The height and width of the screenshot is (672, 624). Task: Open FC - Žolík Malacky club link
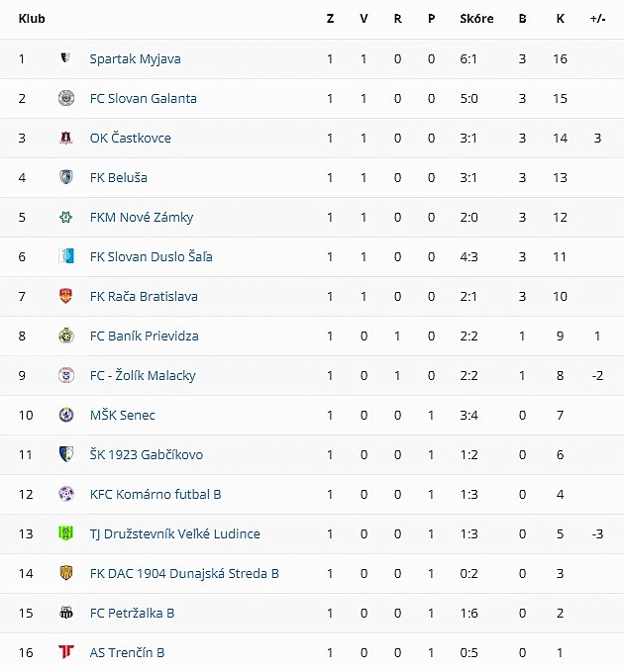tap(143, 375)
